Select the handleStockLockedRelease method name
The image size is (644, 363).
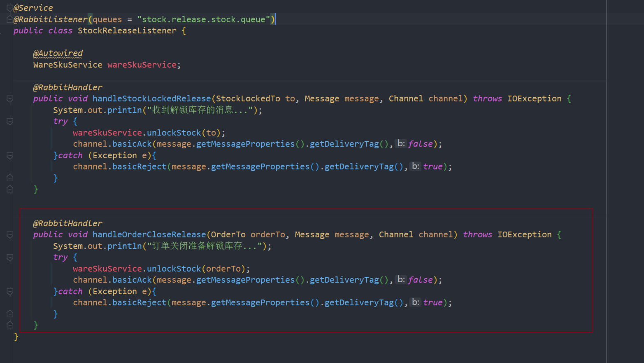151,98
